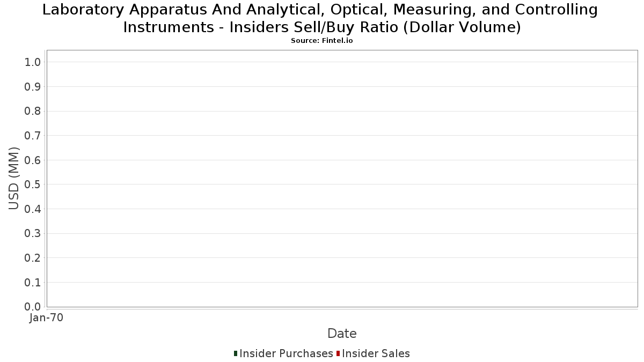Click the 0.5 y-axis tick label
This screenshot has width=644, height=362.
click(x=33, y=184)
